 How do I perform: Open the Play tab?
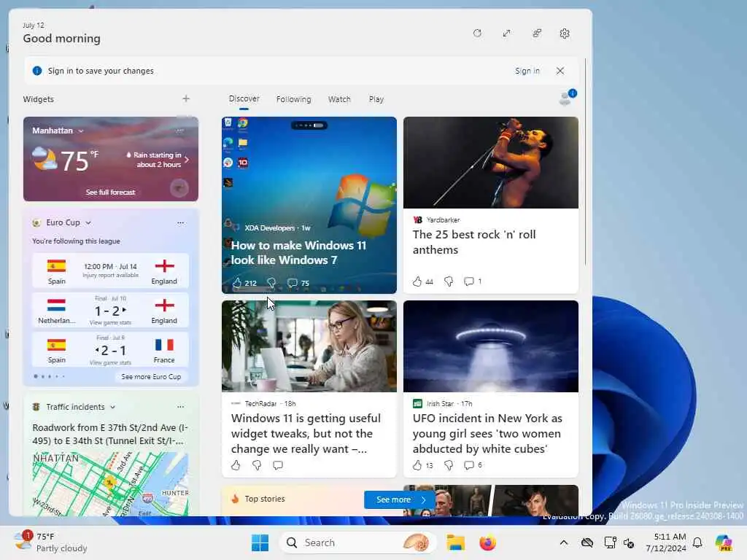[376, 99]
